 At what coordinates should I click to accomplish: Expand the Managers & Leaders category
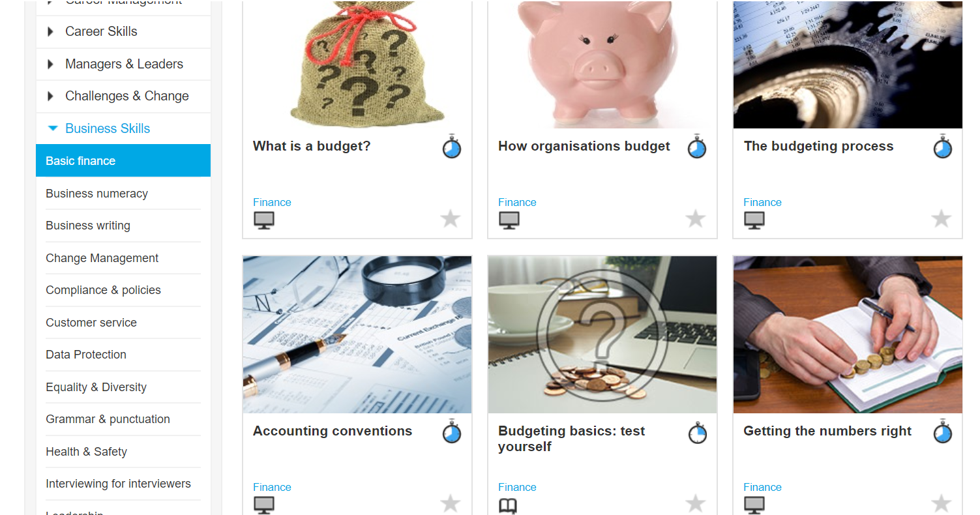(x=123, y=64)
